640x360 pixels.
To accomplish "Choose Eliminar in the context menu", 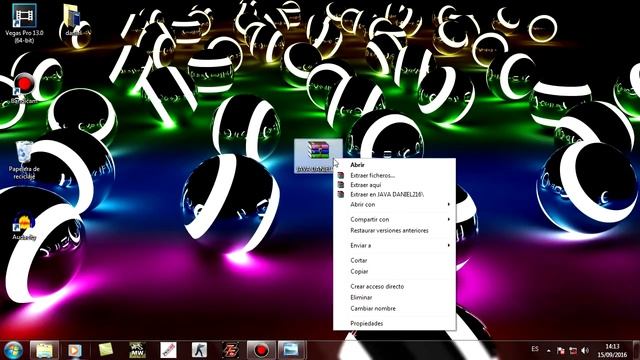I will 394,297.
